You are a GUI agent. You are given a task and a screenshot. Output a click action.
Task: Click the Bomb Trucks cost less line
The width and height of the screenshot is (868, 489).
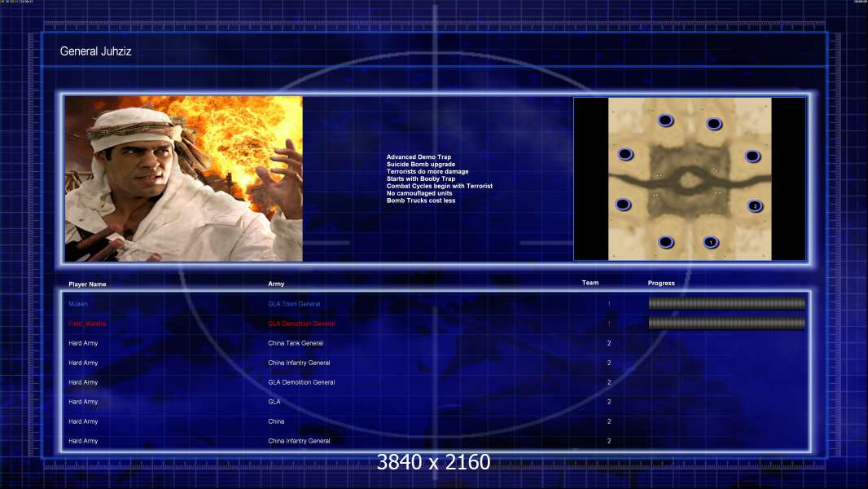(421, 200)
